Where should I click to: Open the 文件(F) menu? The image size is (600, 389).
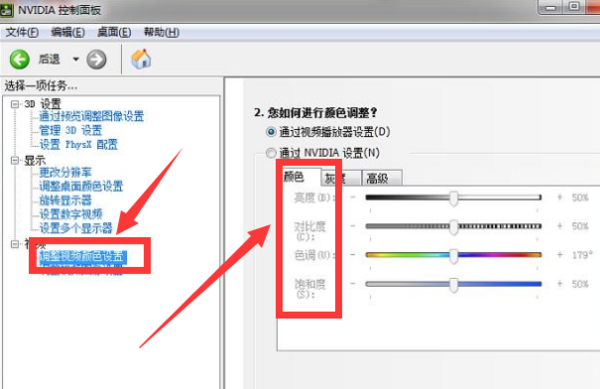(x=22, y=33)
